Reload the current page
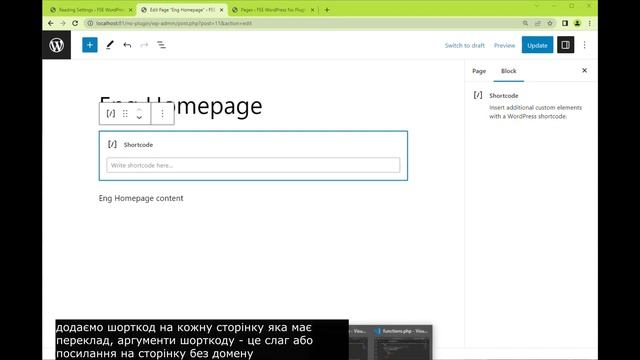Image resolution: width=640 pixels, height=360 pixels. [x=75, y=23]
